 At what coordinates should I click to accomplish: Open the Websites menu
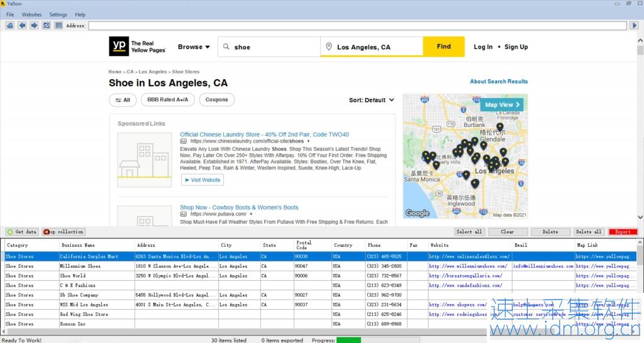click(x=31, y=14)
